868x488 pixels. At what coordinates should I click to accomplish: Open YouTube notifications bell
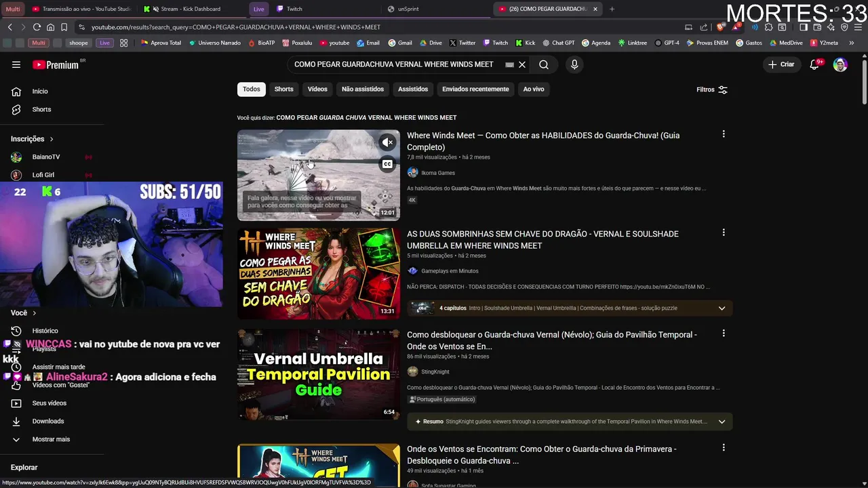[x=814, y=64]
